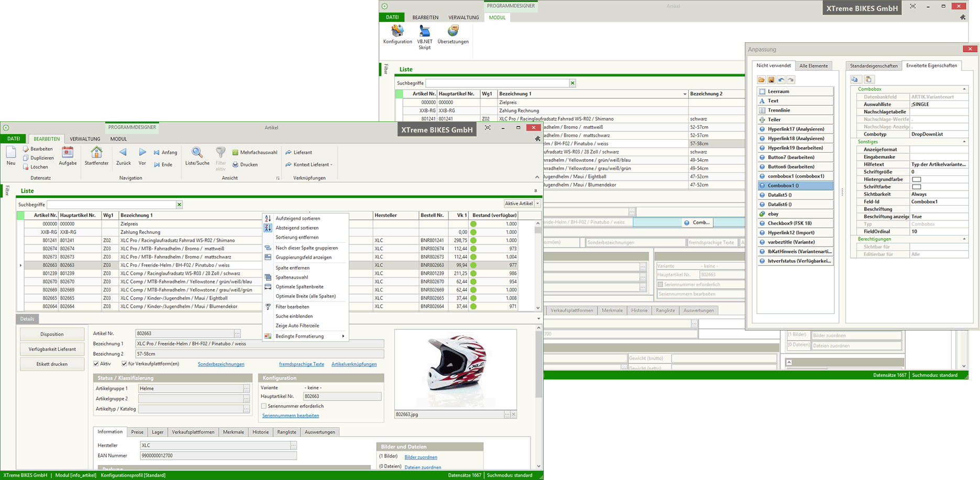Open Liste/Suche magnifier icon

197,152
